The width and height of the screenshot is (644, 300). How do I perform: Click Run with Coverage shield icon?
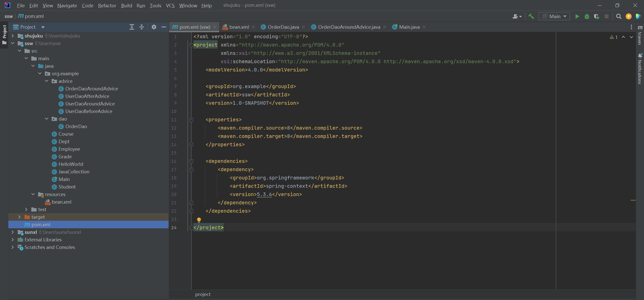(x=596, y=17)
